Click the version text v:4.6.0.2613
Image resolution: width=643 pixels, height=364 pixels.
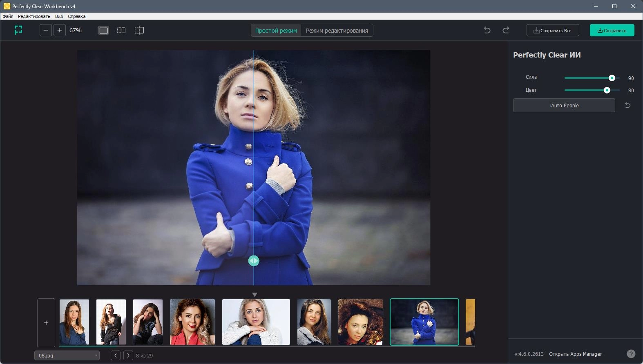click(x=529, y=354)
